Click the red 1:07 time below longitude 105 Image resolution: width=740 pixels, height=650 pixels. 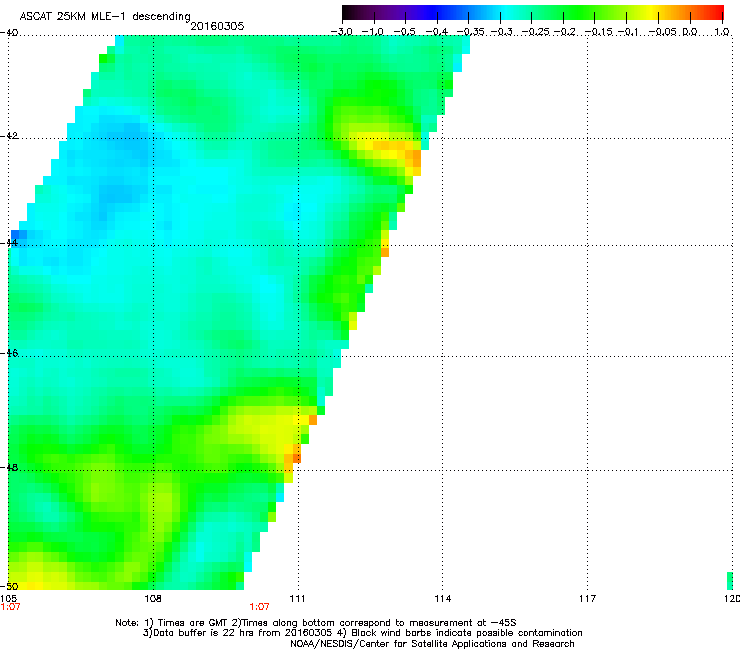(x=10, y=607)
